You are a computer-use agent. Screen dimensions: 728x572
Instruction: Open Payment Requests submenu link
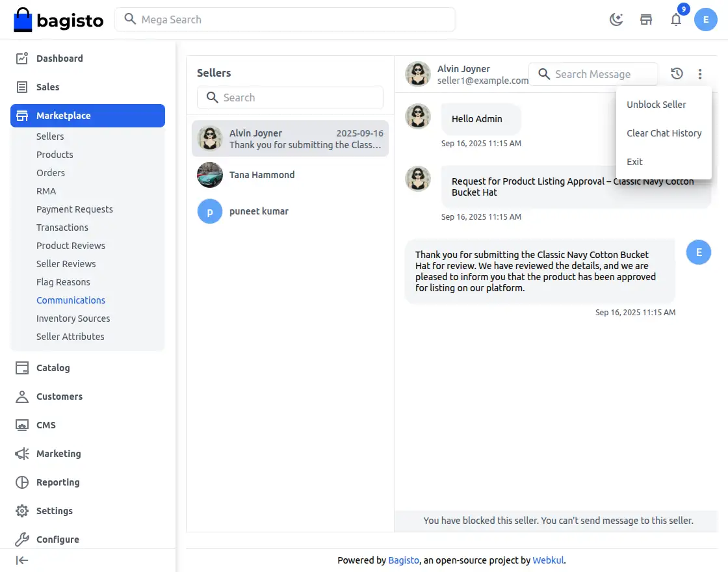pos(75,209)
